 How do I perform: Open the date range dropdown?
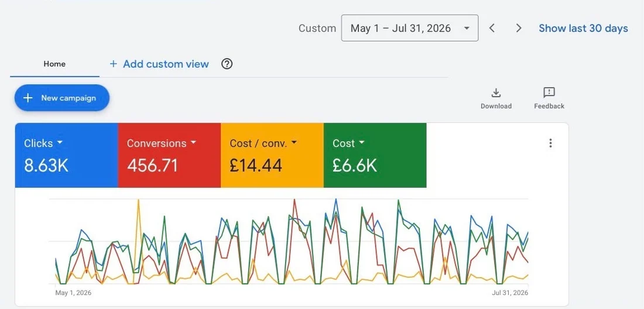[409, 28]
